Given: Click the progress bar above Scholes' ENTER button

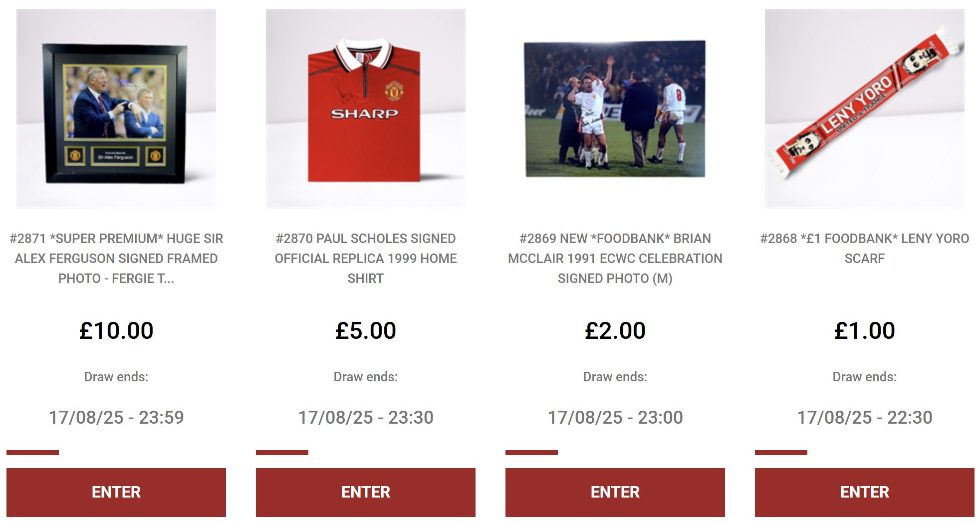Looking at the screenshot, I should tap(282, 453).
